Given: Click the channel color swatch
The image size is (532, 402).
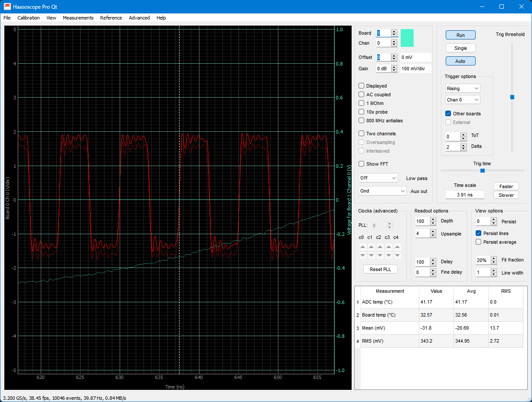Looking at the screenshot, I should click(407, 38).
